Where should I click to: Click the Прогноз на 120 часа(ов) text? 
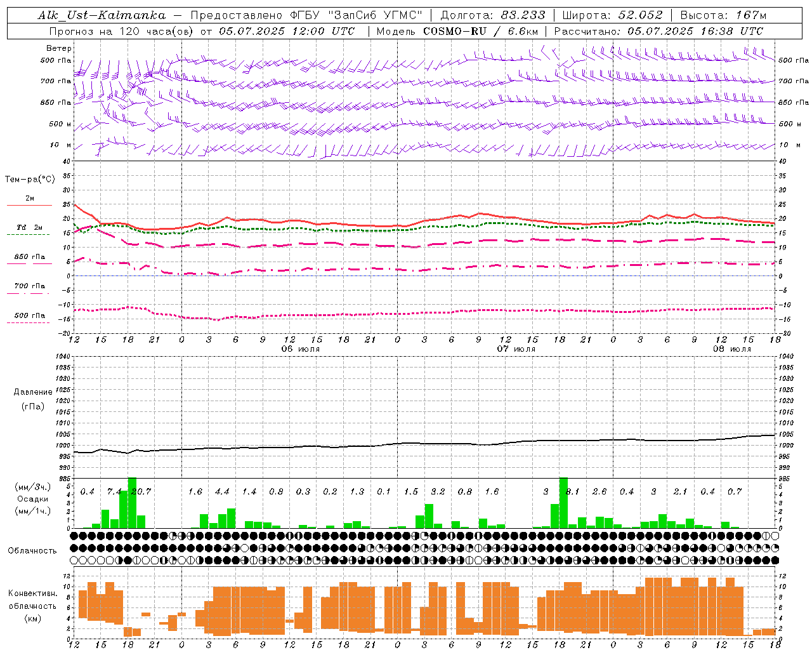[x=122, y=31]
